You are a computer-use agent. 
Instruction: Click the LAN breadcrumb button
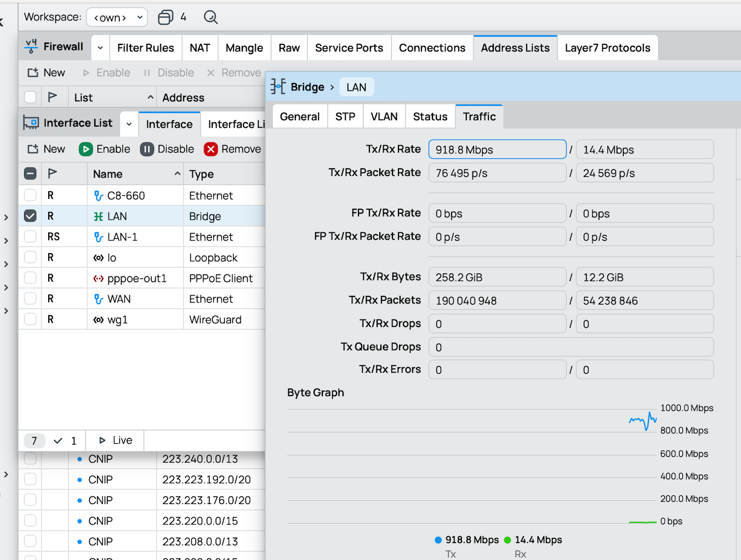click(356, 87)
